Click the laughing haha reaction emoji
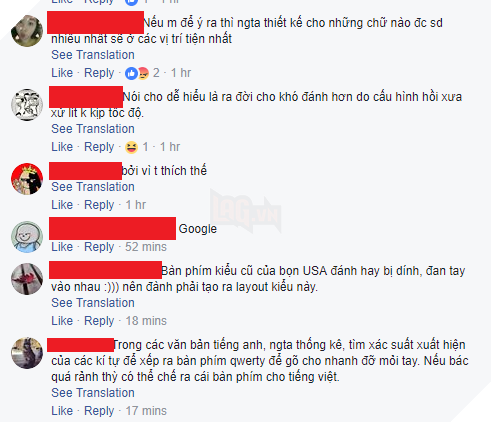This screenshot has width=491, height=422. coord(131,147)
